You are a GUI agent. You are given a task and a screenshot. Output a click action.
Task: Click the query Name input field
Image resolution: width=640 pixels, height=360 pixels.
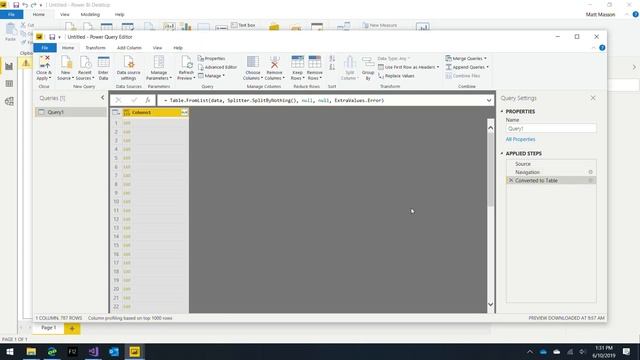tap(551, 129)
